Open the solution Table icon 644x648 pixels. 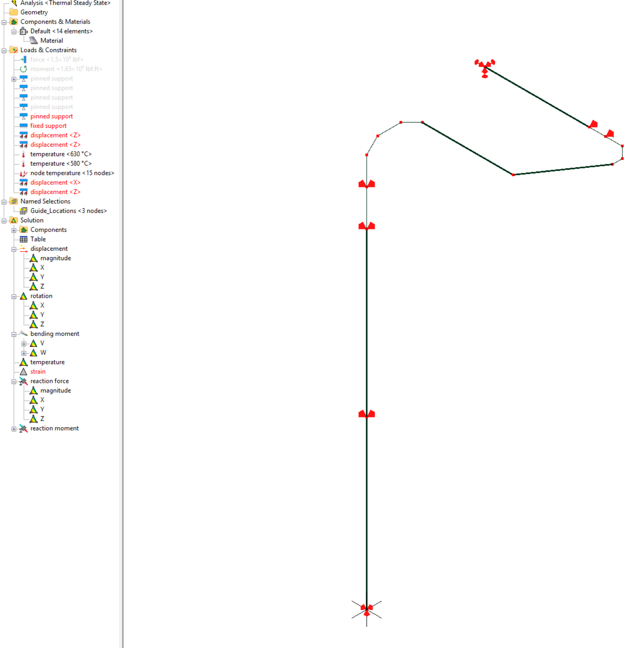(23, 239)
